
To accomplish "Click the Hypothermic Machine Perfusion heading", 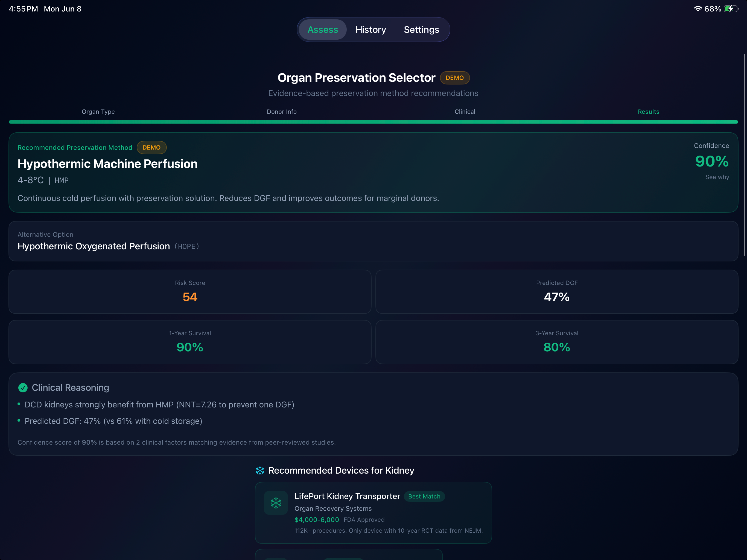I will 107,164.
